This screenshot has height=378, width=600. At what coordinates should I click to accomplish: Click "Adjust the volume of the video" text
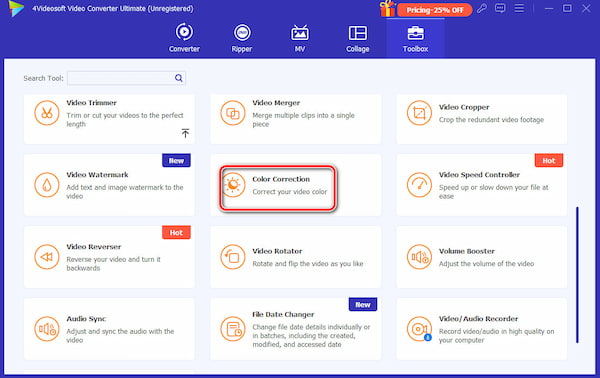tap(486, 264)
